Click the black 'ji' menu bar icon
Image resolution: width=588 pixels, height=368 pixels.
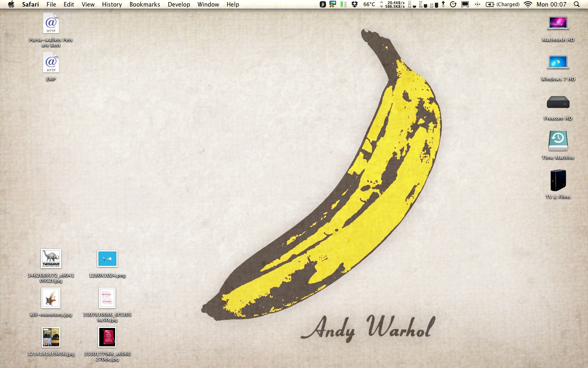point(323,4)
